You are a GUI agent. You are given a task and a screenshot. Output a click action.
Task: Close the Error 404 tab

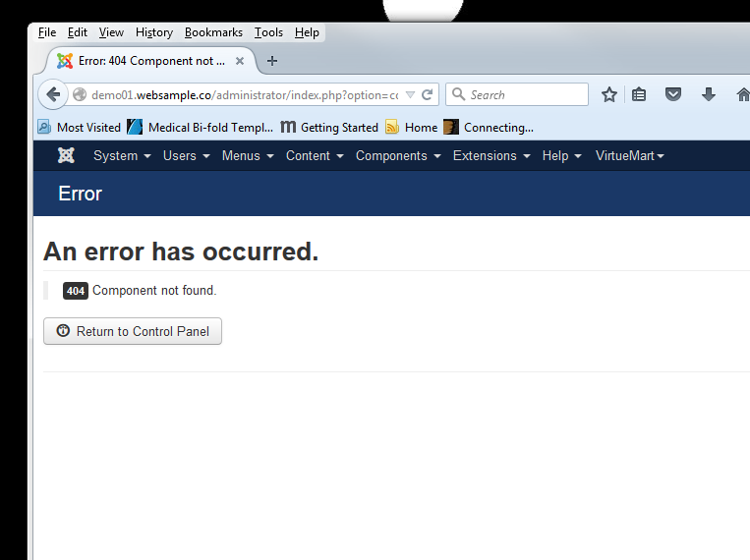click(240, 61)
